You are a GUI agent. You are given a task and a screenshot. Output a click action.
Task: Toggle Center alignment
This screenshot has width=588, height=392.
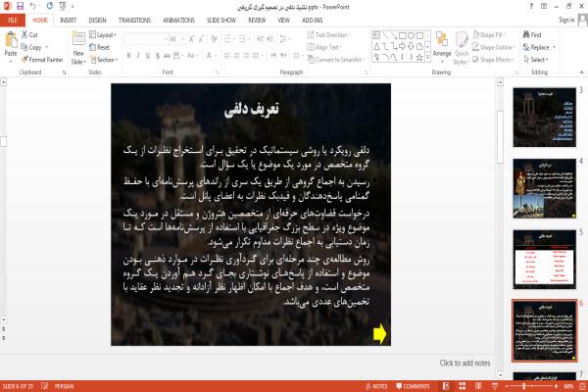pos(236,56)
